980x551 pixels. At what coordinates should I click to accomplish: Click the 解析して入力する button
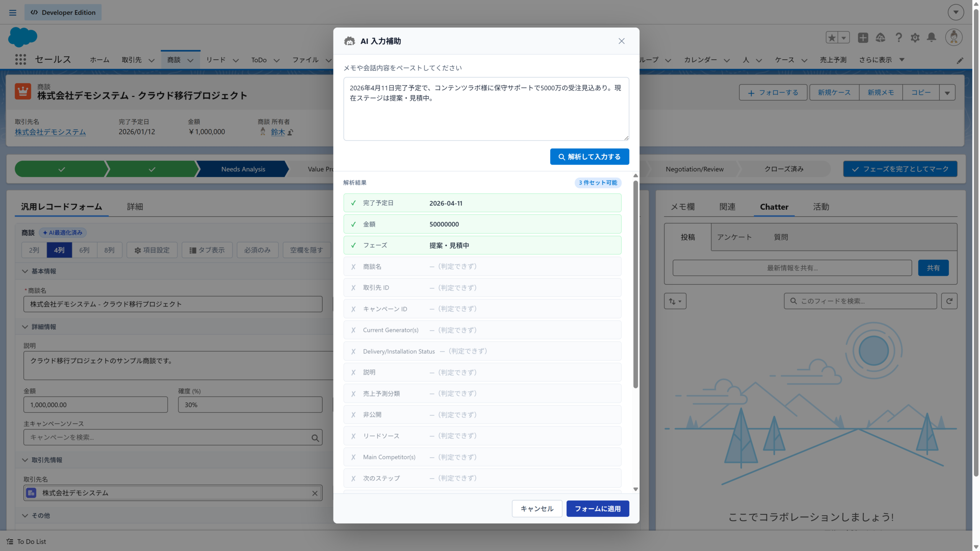pos(589,156)
